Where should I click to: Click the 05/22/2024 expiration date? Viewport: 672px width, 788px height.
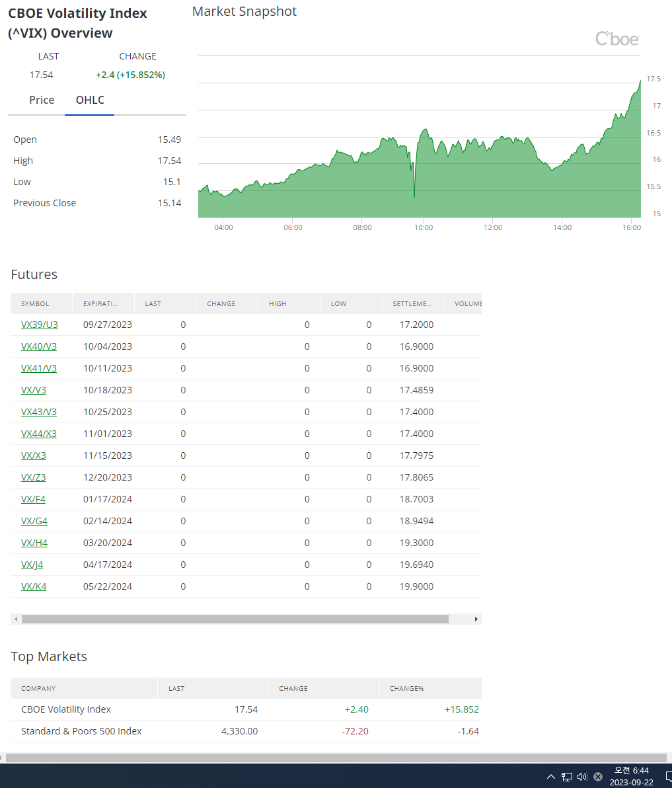tap(108, 586)
